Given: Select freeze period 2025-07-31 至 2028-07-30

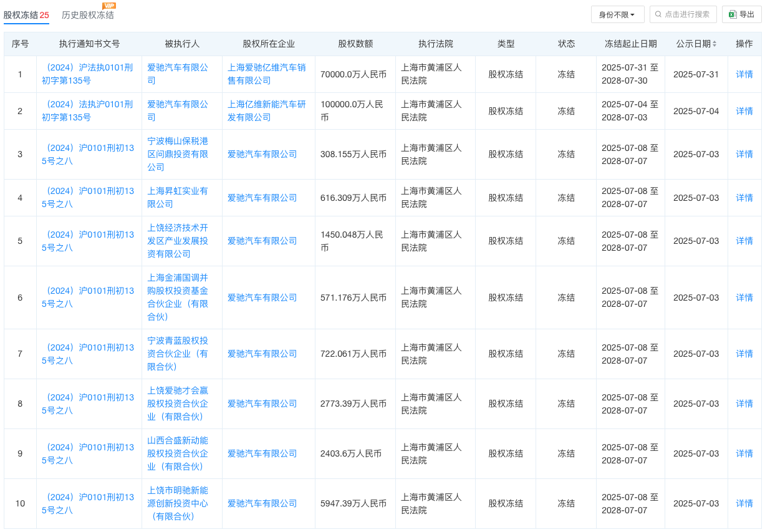Looking at the screenshot, I should click(630, 74).
